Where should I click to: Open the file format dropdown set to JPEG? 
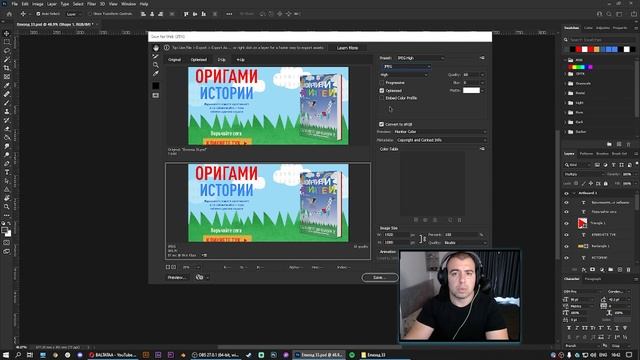pos(406,67)
